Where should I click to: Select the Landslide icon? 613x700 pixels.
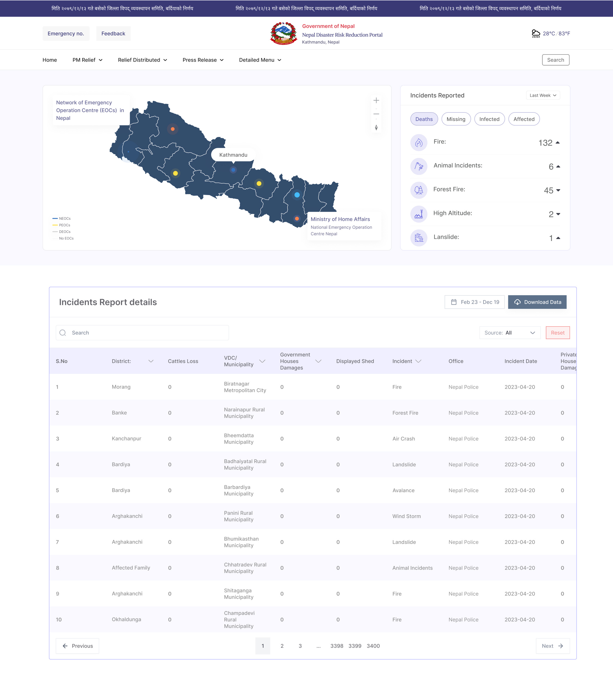click(419, 238)
